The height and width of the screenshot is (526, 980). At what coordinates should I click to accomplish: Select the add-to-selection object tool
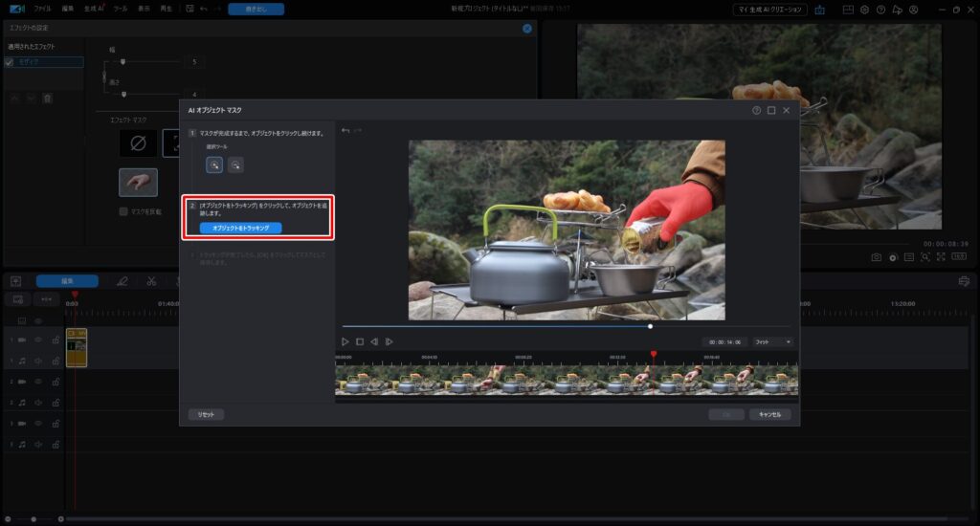click(x=214, y=164)
